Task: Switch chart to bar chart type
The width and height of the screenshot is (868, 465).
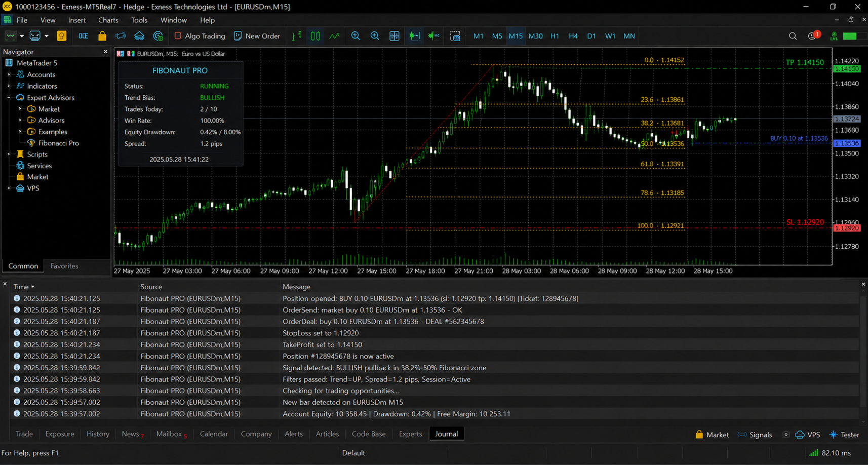Action: click(x=297, y=36)
